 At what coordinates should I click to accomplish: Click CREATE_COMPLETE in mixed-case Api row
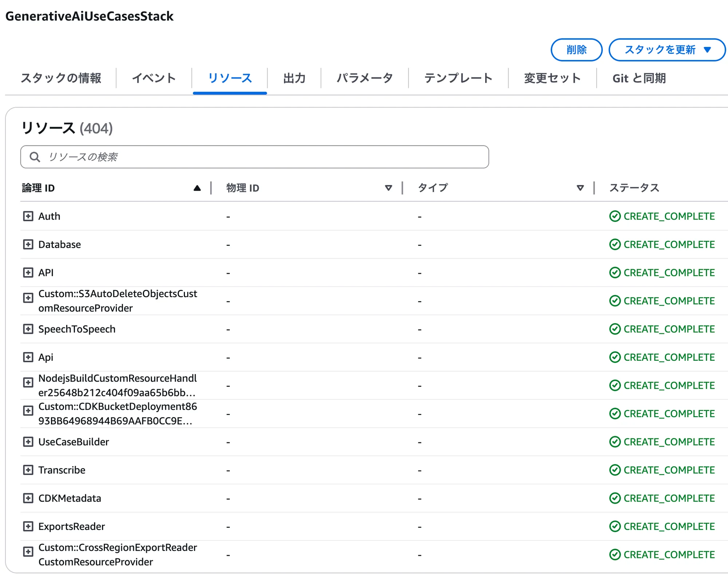pyautogui.click(x=669, y=357)
